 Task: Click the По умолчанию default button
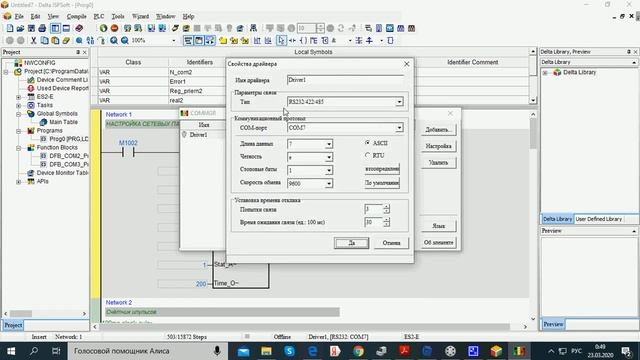382,183
